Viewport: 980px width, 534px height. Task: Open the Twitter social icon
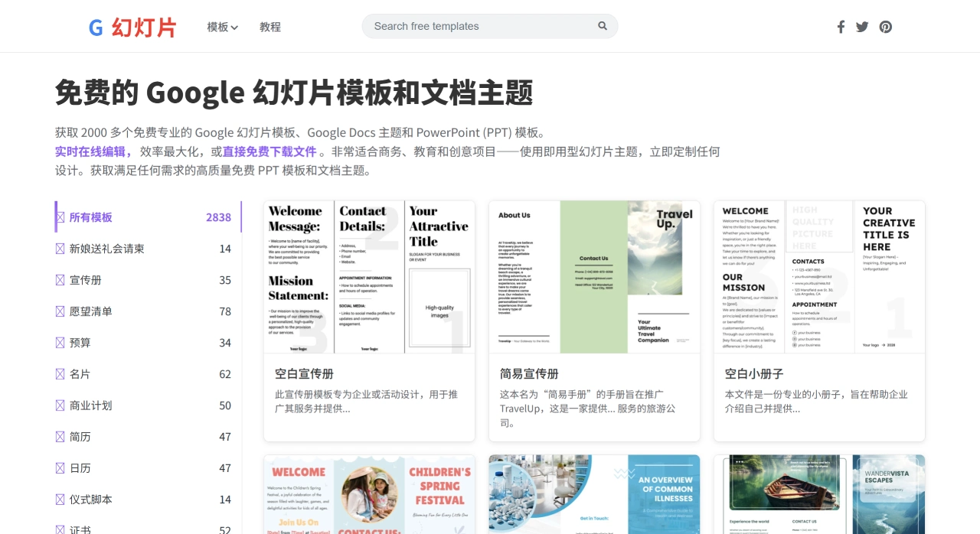click(x=862, y=27)
